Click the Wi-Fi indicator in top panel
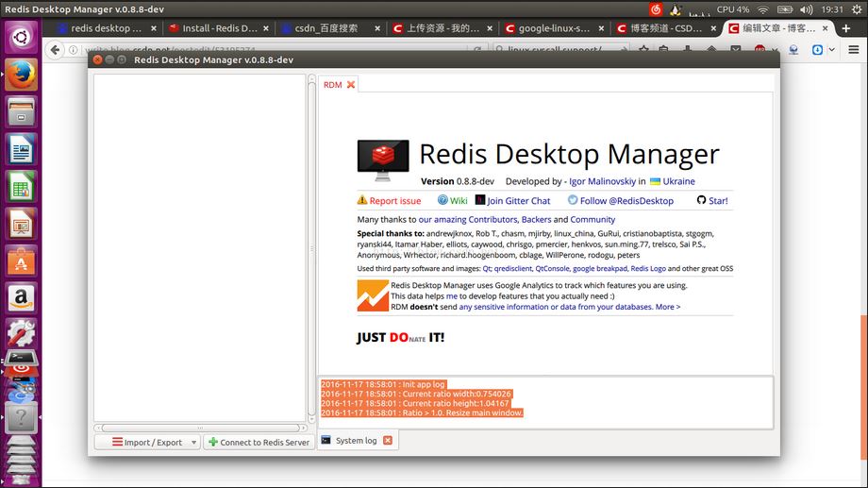 pos(763,9)
